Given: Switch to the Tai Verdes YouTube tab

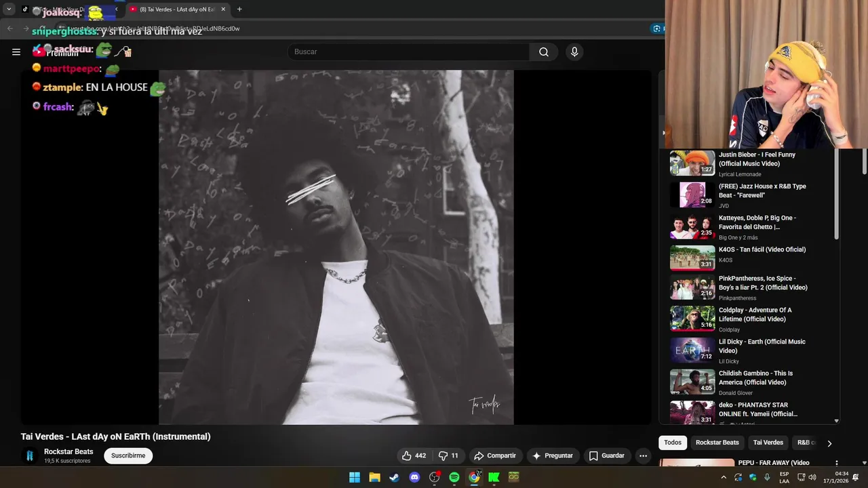Looking at the screenshot, I should pos(178,9).
